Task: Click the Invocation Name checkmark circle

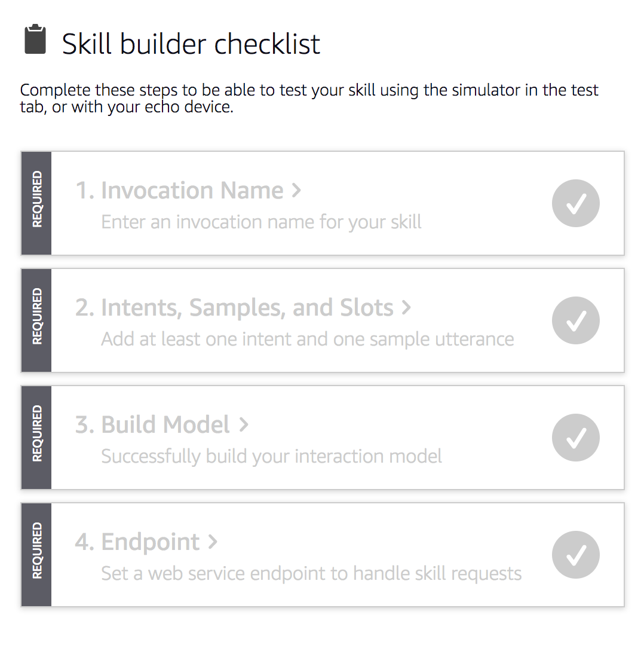Action: [x=575, y=203]
